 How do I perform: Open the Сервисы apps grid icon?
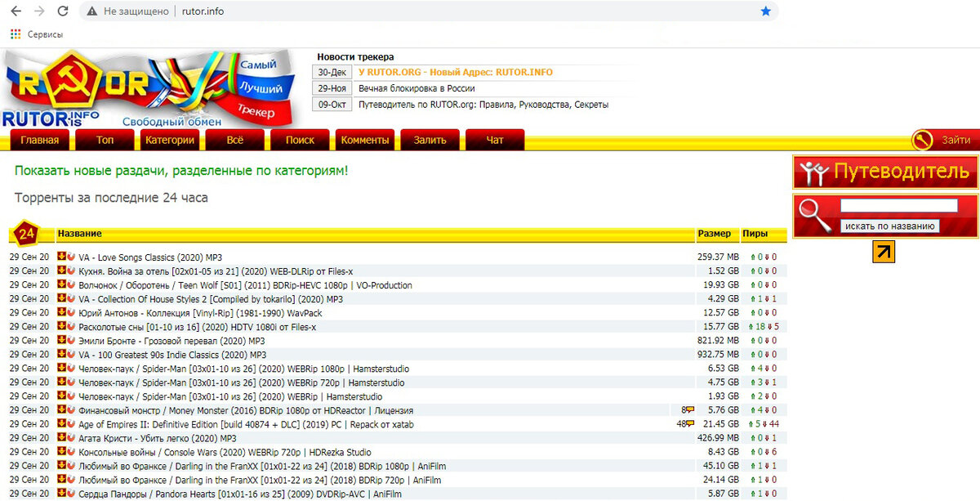coord(15,34)
